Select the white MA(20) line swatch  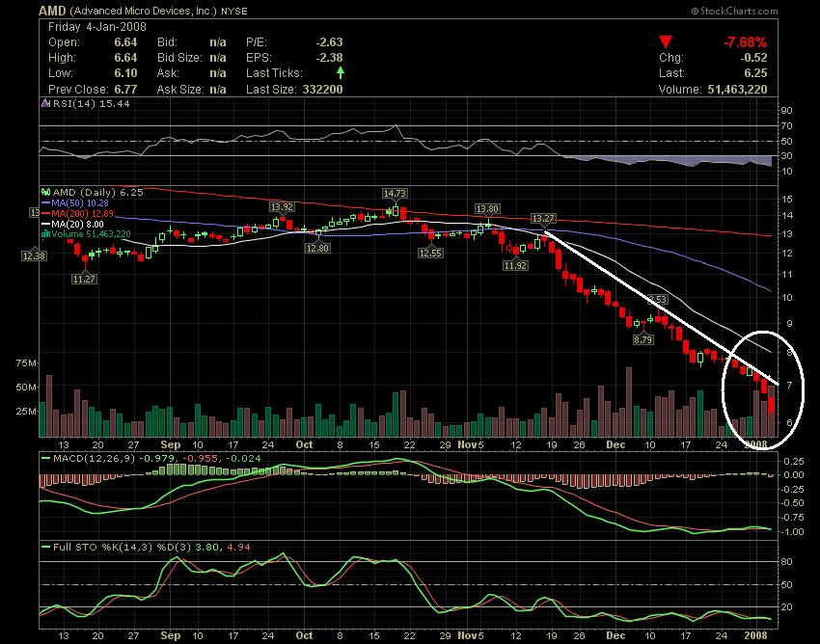[x=45, y=225]
